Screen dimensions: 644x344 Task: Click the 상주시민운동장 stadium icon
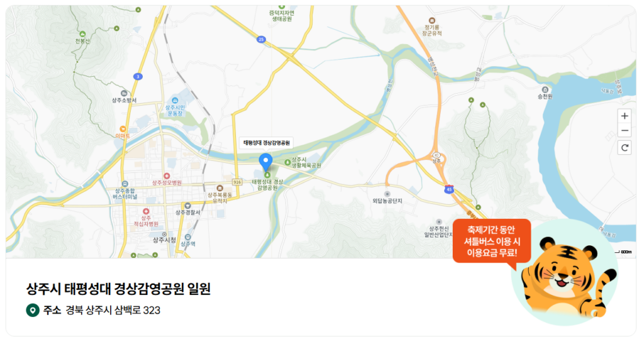click(175, 100)
